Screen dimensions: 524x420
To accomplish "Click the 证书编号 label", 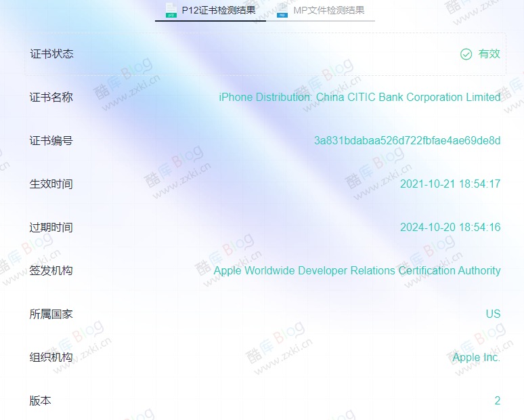I will tap(51, 140).
